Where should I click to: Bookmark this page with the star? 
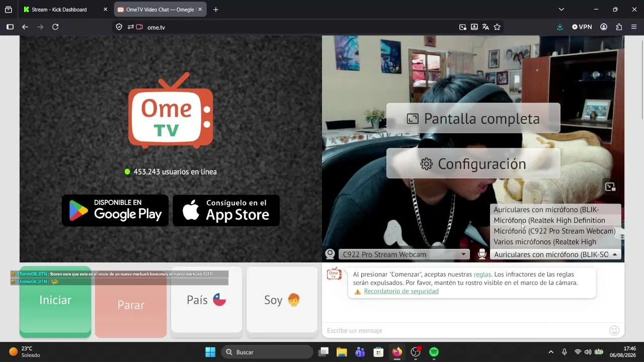point(497,27)
